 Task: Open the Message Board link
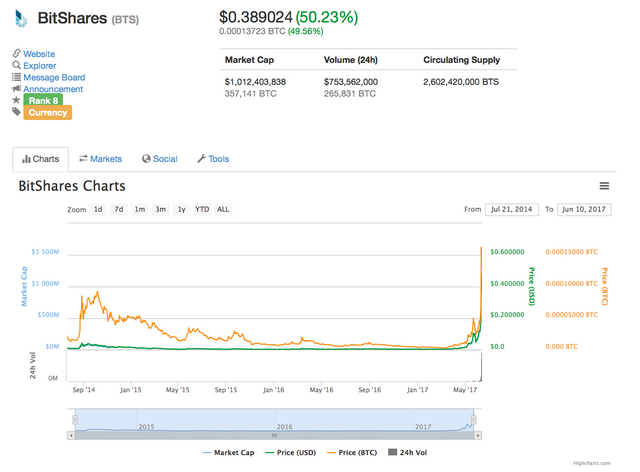pyautogui.click(x=54, y=78)
